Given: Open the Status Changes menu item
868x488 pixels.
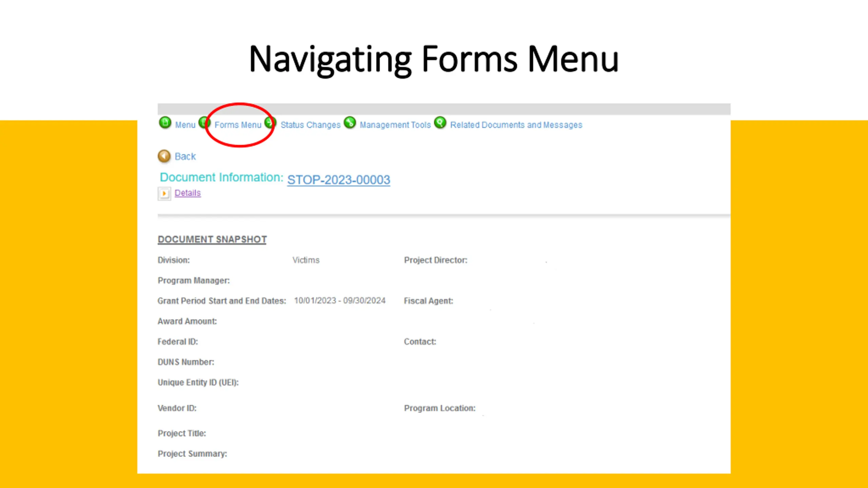Looking at the screenshot, I should pos(310,125).
